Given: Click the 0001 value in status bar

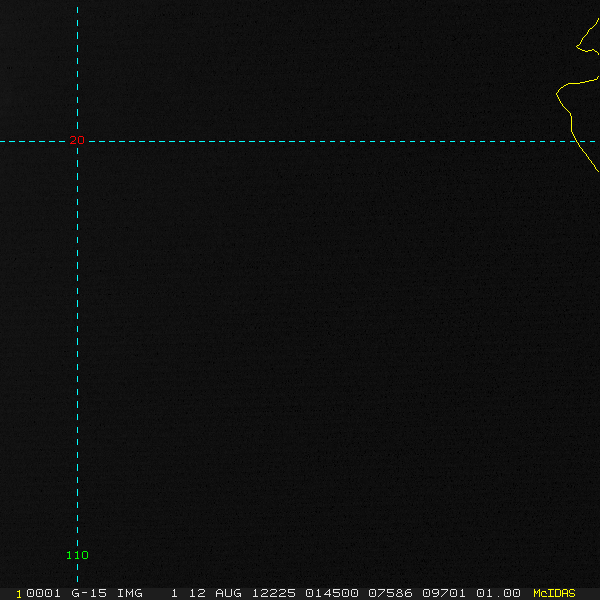Looking at the screenshot, I should click(x=43, y=593).
